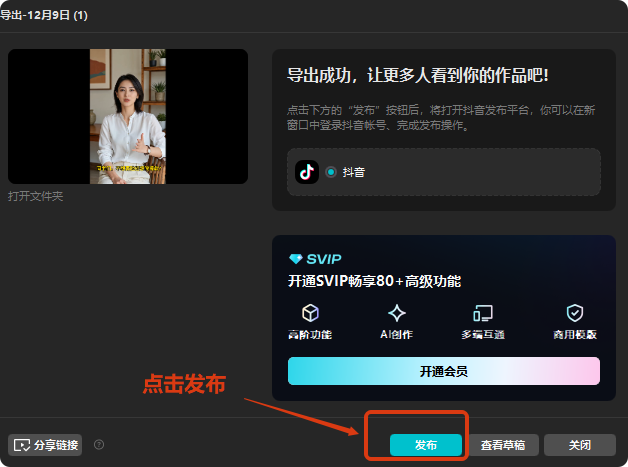Click the SVIP diamond icon
Viewport: 628px width, 467px height.
pos(296,259)
